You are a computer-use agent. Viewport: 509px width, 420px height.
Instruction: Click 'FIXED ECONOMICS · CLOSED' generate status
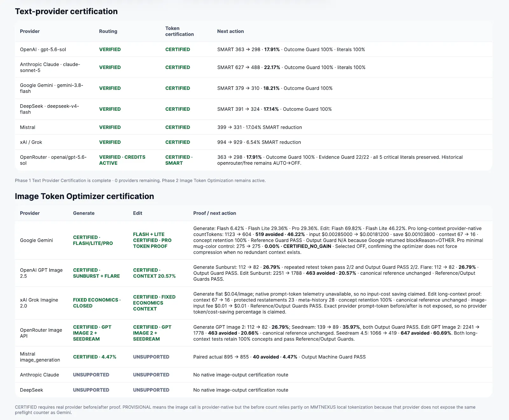tap(97, 303)
